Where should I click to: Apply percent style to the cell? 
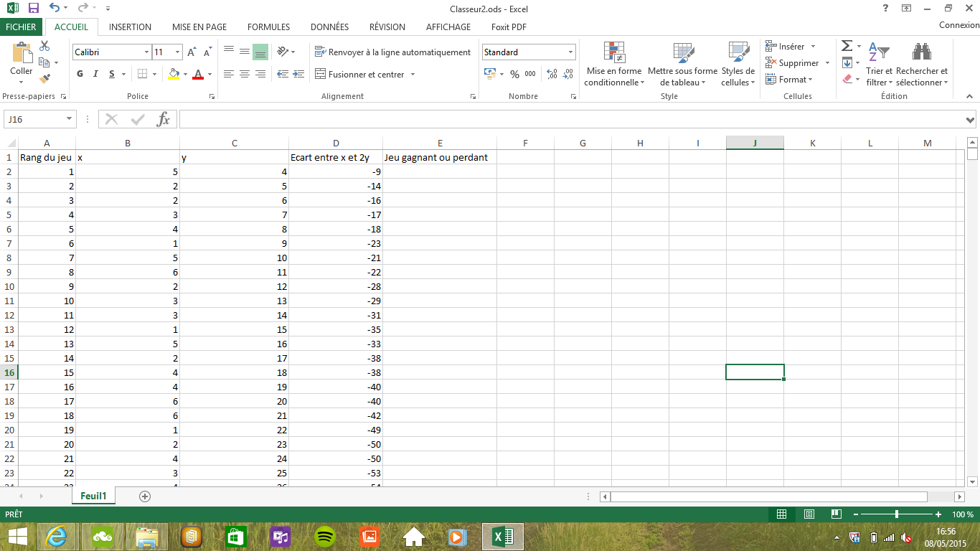coord(514,74)
